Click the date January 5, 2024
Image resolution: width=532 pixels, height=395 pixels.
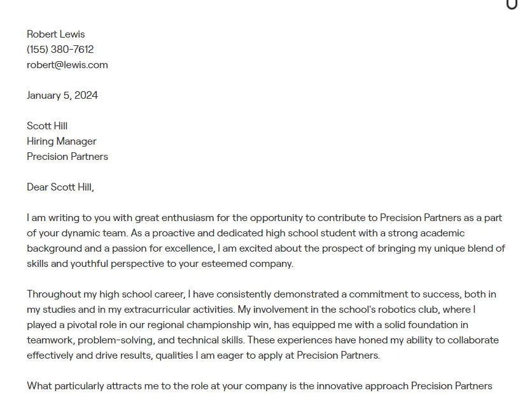(62, 96)
